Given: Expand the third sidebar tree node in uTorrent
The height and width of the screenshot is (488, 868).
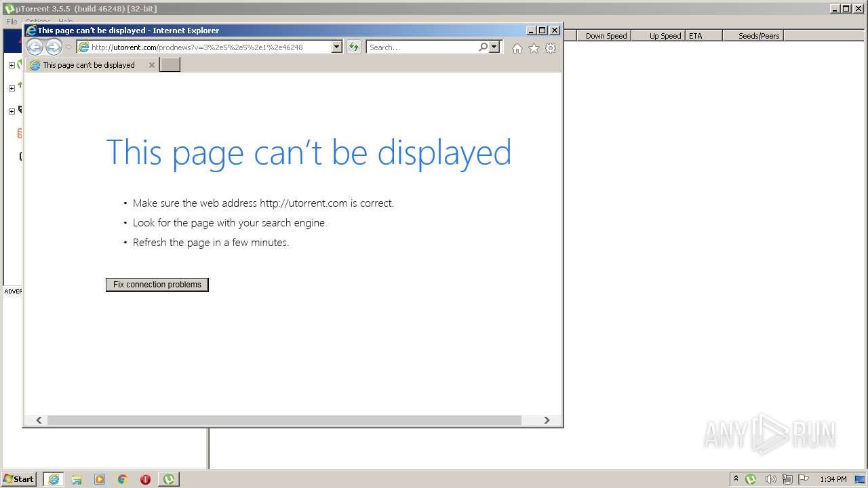Looking at the screenshot, I should (x=12, y=111).
